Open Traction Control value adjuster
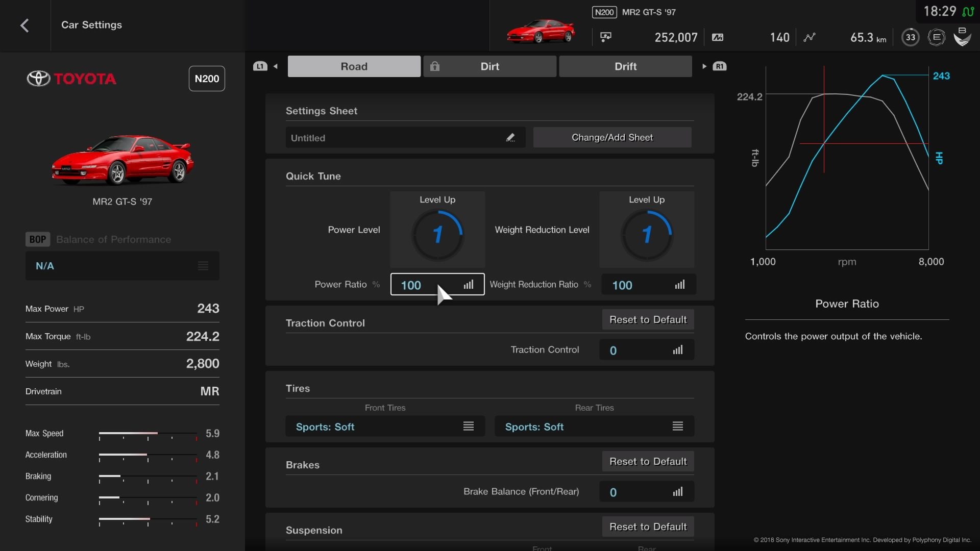 click(x=647, y=350)
